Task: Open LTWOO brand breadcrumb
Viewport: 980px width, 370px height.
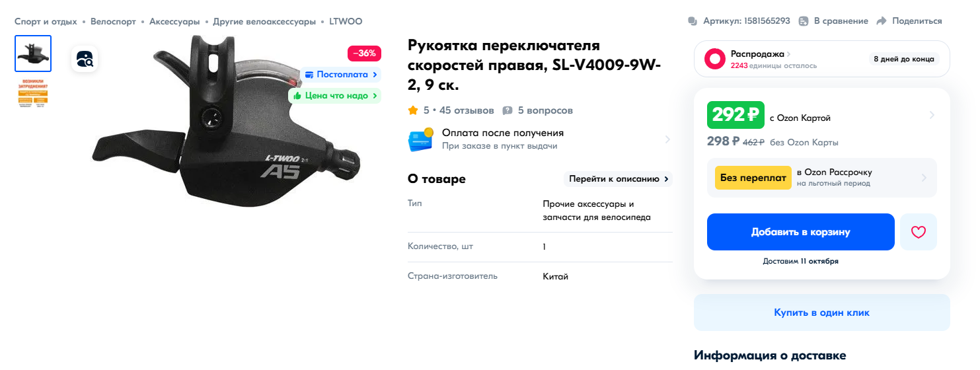Action: pos(346,21)
